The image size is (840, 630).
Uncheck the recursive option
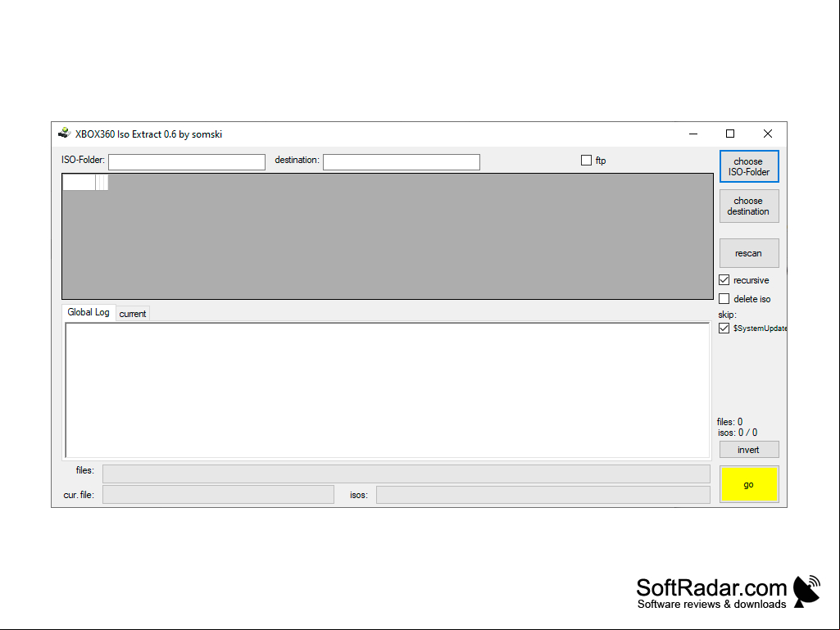click(x=724, y=280)
